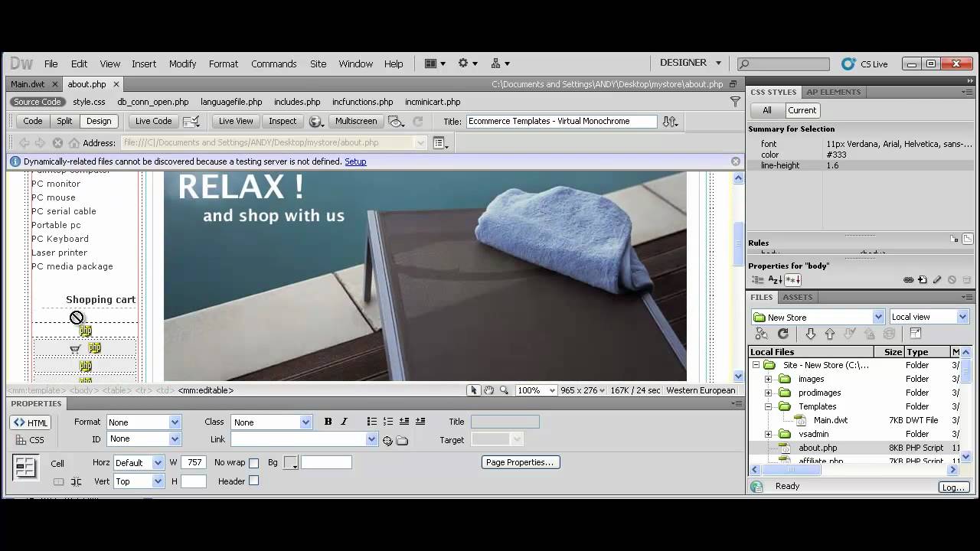Click the Multiscreen button

pyautogui.click(x=356, y=121)
